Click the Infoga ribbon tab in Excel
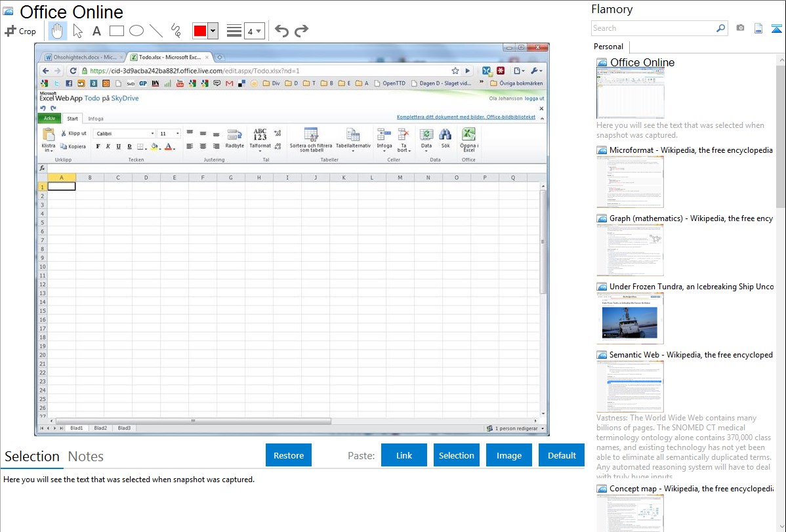 pos(96,119)
